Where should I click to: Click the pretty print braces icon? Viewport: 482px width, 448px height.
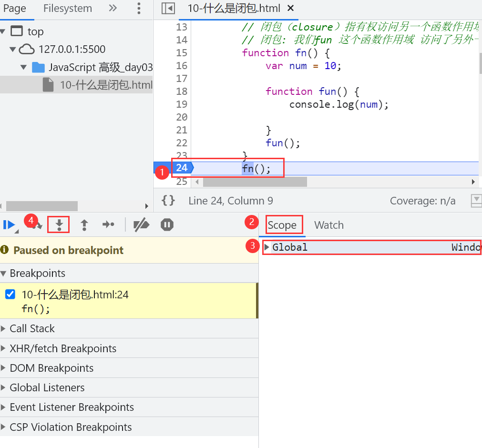pos(168,201)
